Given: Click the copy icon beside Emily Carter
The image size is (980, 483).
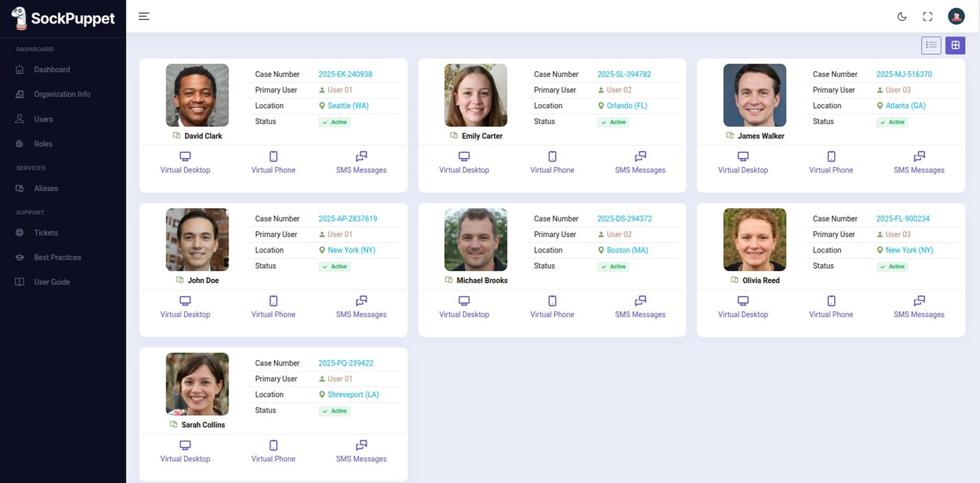Looking at the screenshot, I should click(454, 136).
